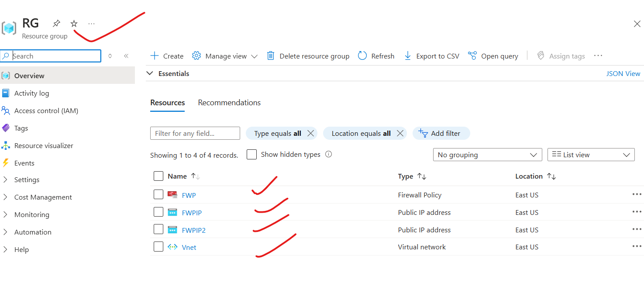
Task: Select the FWPIP2 row checkbox
Action: click(x=158, y=229)
